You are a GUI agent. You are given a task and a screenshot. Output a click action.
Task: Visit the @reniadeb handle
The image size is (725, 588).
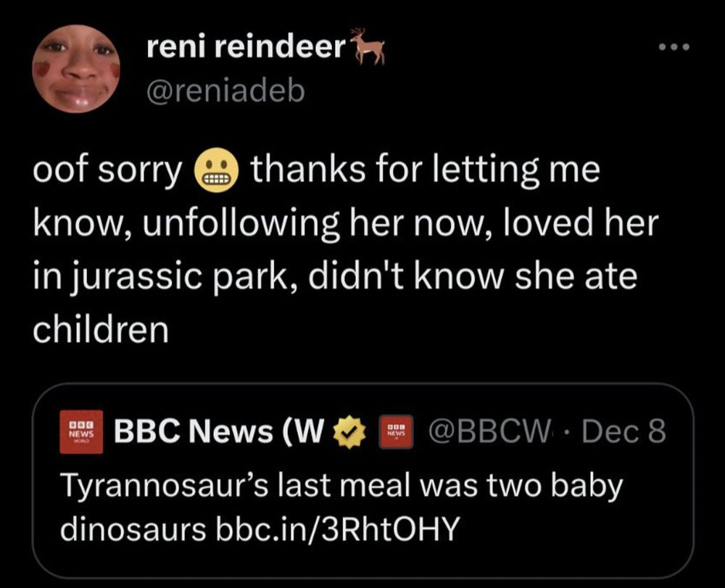pos(225,91)
